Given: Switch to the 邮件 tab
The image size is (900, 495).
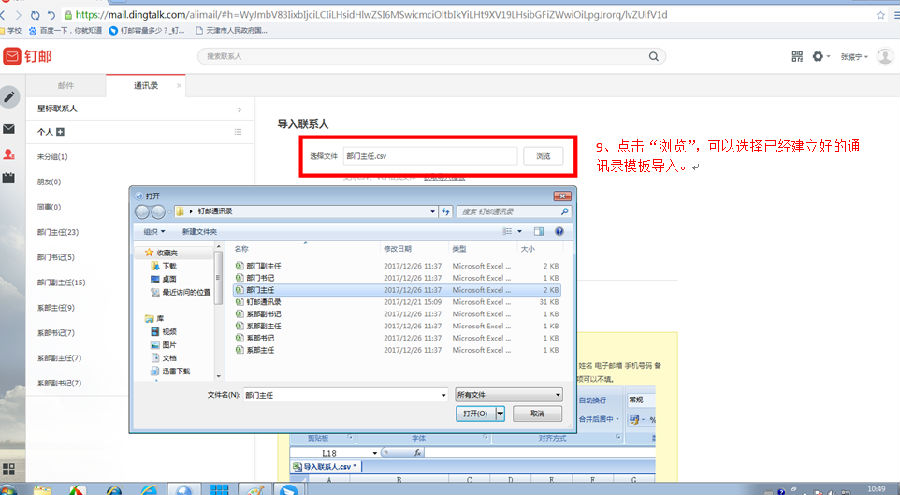Looking at the screenshot, I should (65, 86).
